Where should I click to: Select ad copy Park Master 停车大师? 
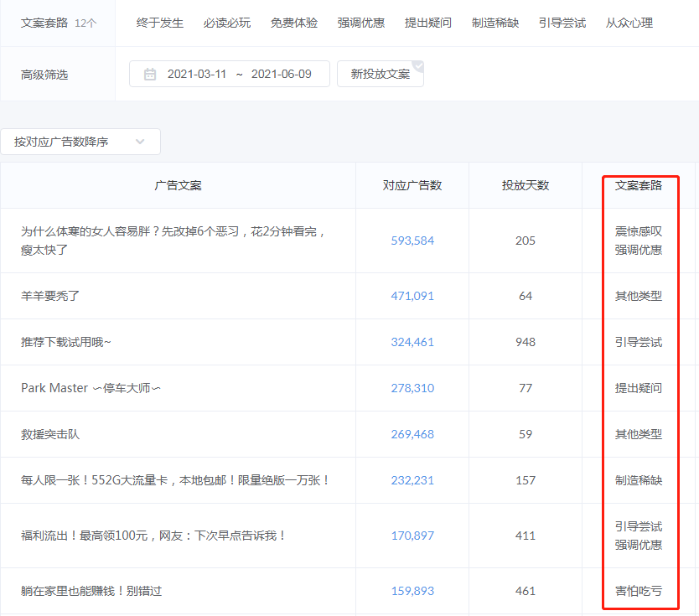(91, 388)
